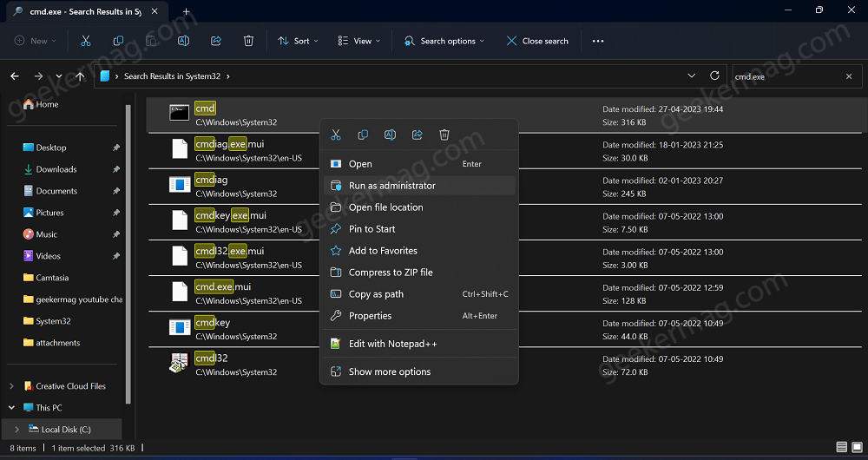This screenshot has width=868, height=460.
Task: Refresh the search results
Action: [x=714, y=76]
